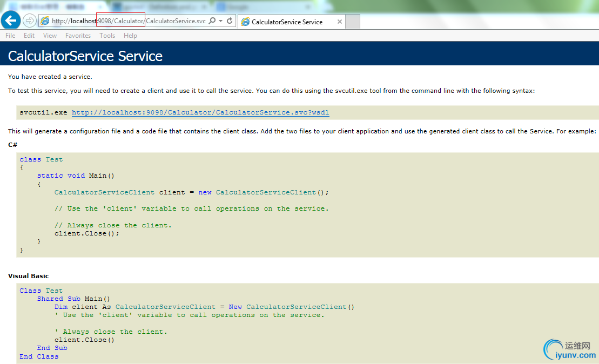Click the Refresh icon in address bar
This screenshot has width=599, height=364.
(x=230, y=21)
